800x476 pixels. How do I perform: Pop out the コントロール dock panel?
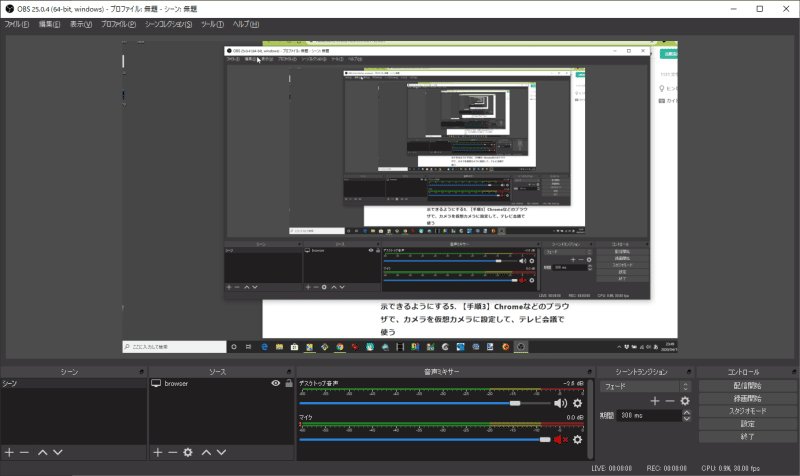pos(794,372)
